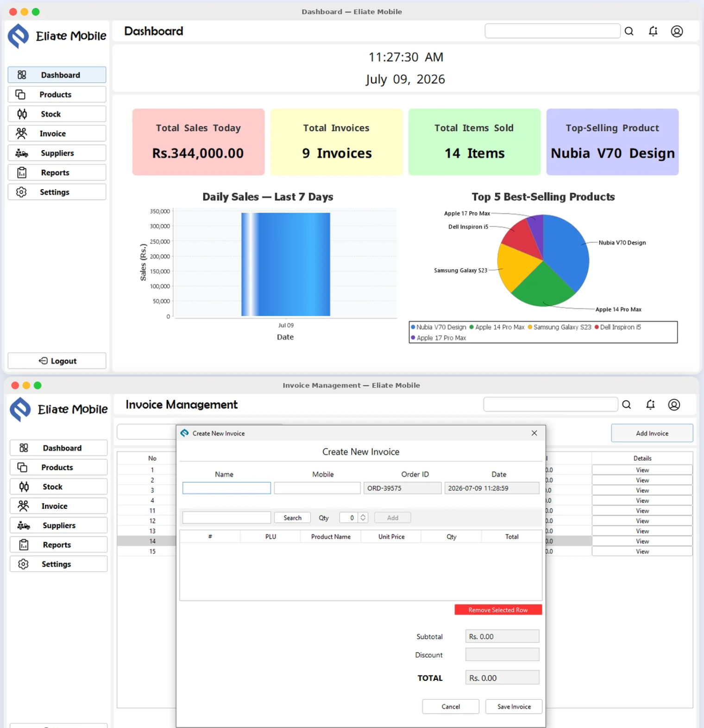Click View button for invoice row 15
This screenshot has width=704, height=728.
[x=642, y=551]
